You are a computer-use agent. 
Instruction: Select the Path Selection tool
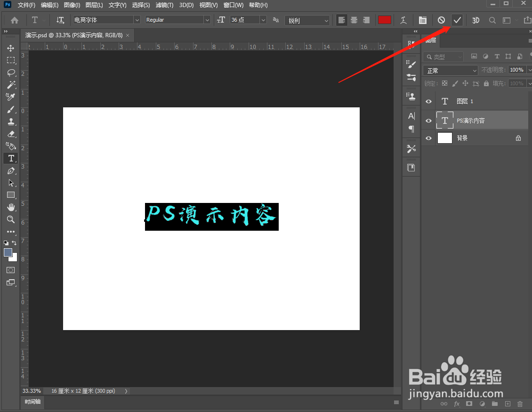coord(10,183)
